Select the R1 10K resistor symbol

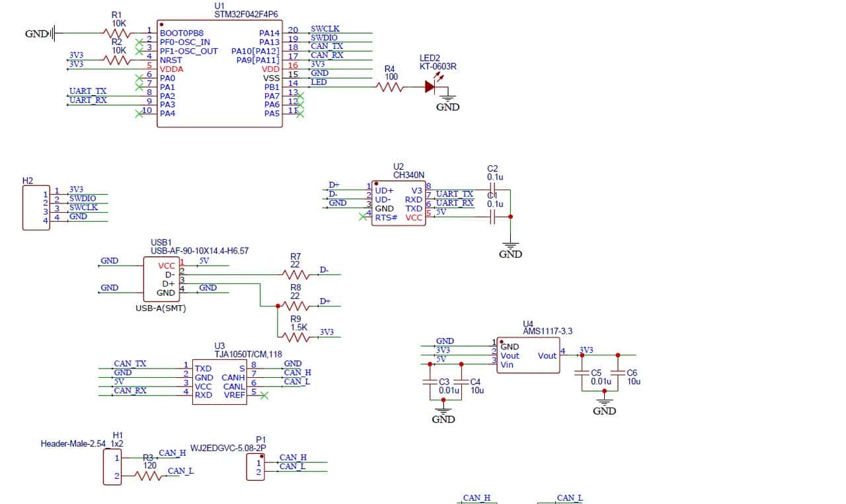117,32
